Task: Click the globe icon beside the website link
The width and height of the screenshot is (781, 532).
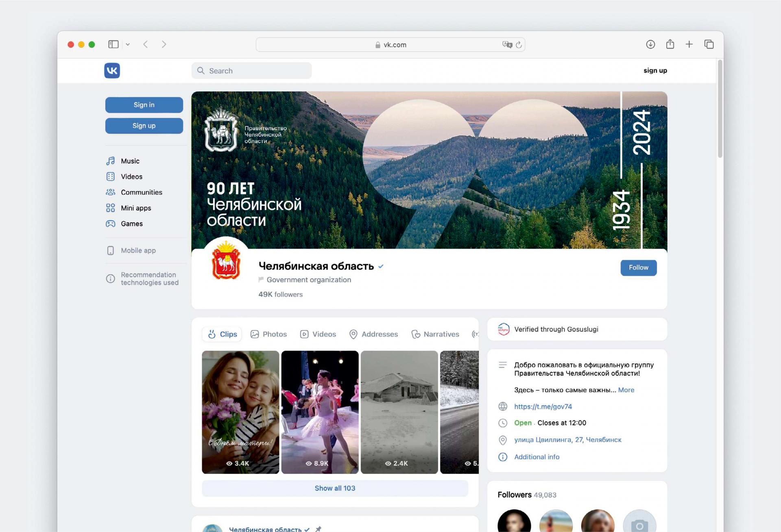Action: [x=503, y=406]
